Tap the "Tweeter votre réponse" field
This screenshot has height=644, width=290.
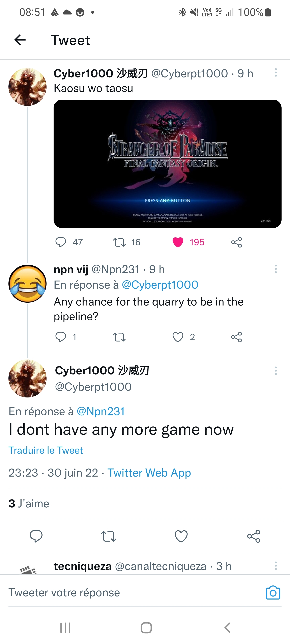point(125,592)
